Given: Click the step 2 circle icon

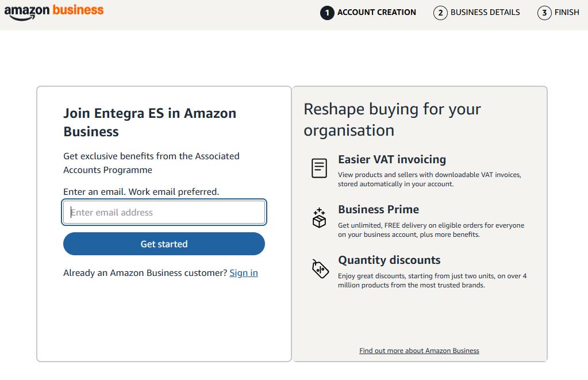Looking at the screenshot, I should click(440, 13).
